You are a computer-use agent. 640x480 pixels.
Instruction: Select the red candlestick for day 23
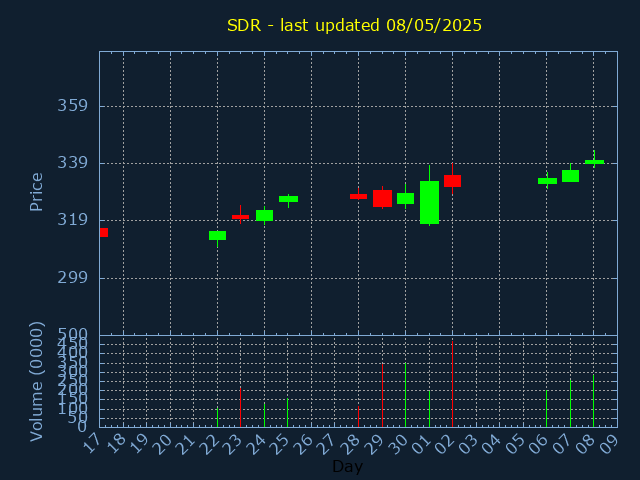[240, 216]
